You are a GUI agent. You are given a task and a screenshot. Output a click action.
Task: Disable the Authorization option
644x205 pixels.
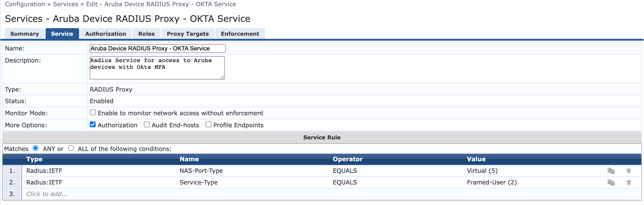click(93, 124)
